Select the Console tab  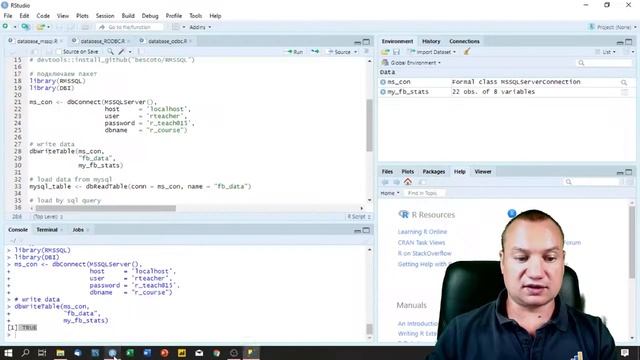[x=18, y=230]
